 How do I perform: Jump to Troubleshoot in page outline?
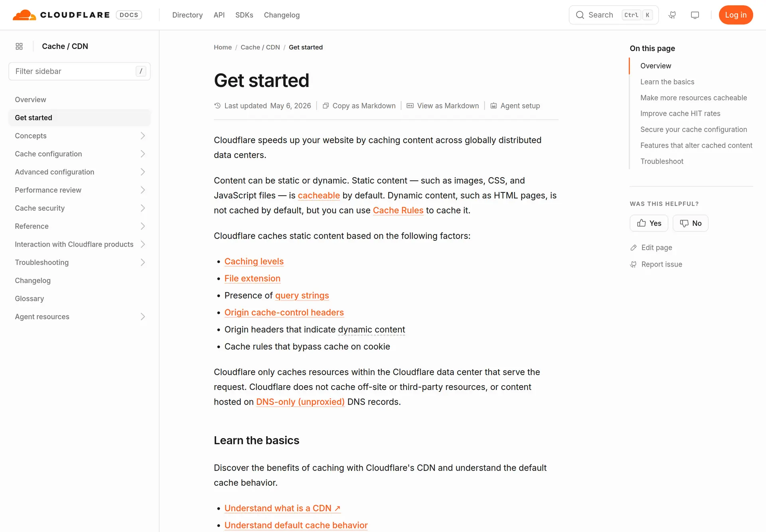point(662,161)
